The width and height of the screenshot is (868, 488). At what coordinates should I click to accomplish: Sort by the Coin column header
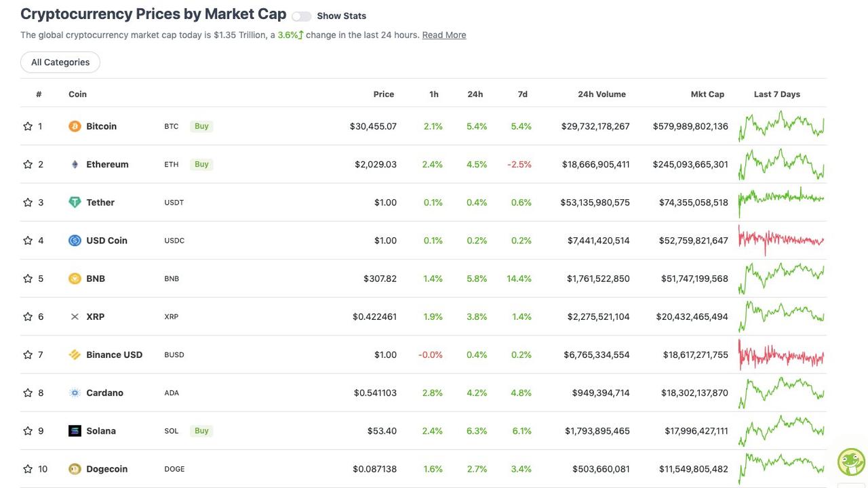[77, 94]
